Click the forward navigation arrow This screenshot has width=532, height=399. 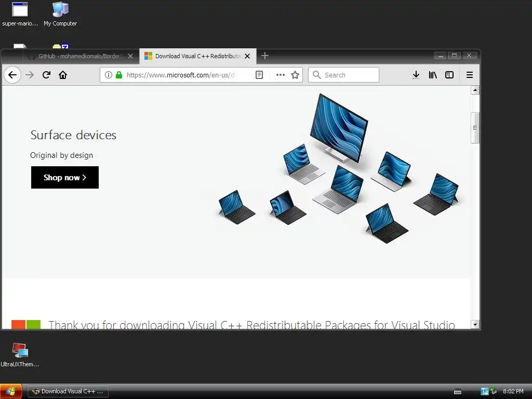30,75
